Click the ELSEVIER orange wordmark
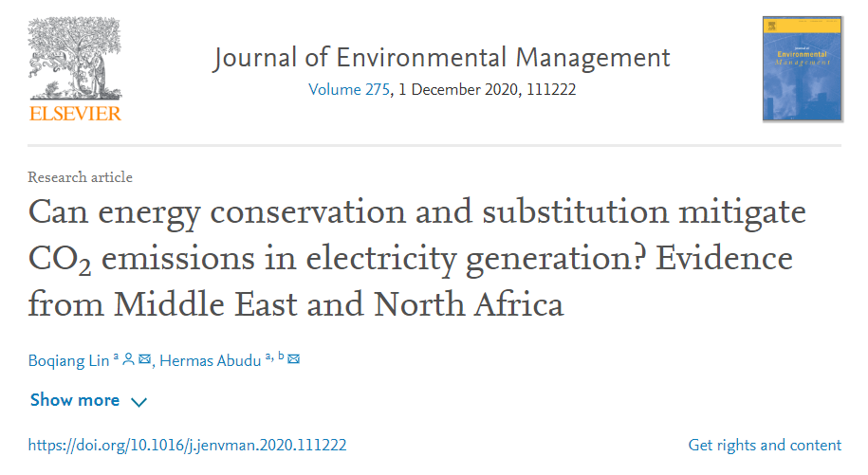Screen dimensions: 868x475 (x=76, y=114)
